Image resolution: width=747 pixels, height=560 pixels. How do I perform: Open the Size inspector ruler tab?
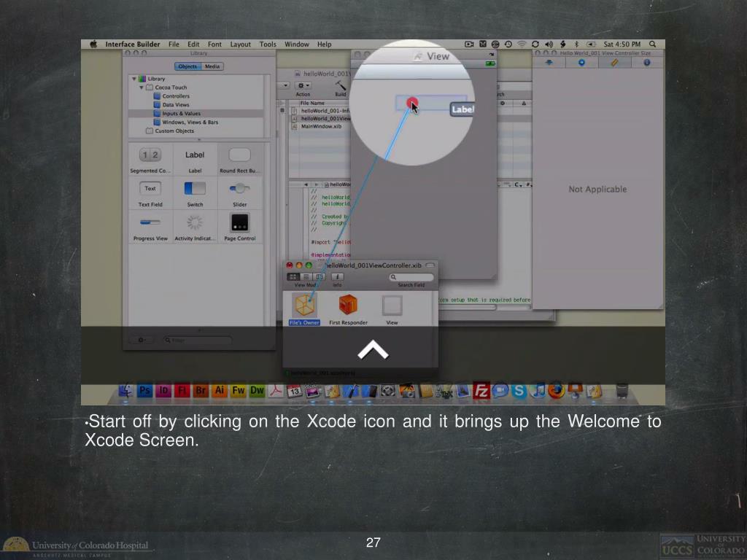click(614, 63)
